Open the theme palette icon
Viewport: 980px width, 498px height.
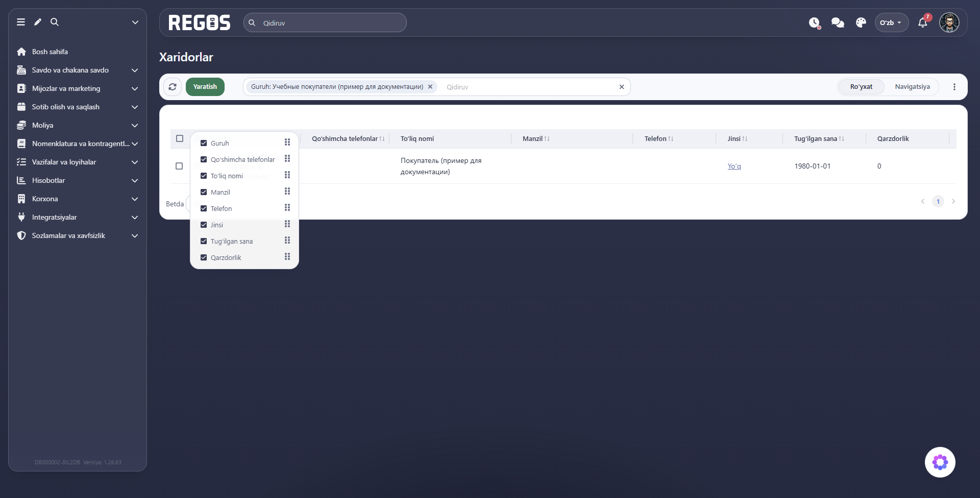tap(861, 22)
